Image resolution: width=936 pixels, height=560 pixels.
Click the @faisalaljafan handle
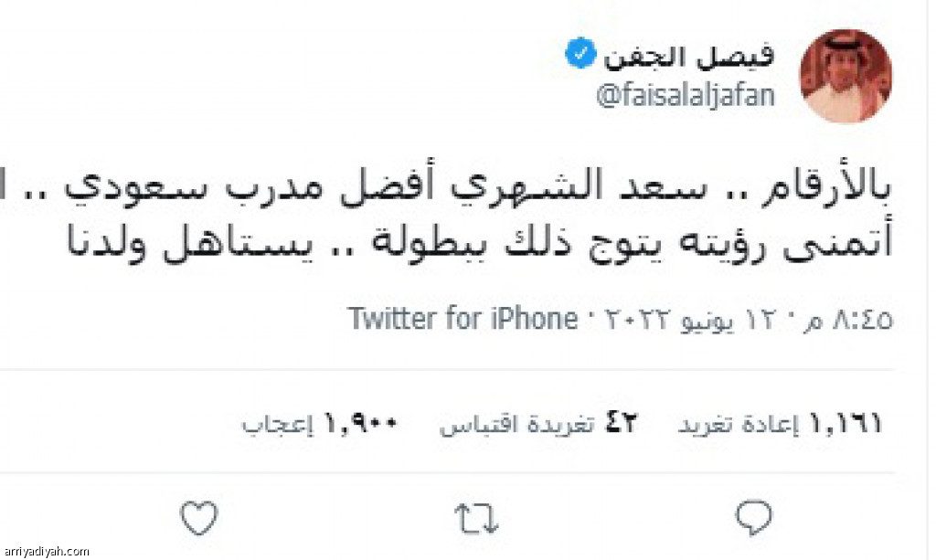tap(686, 95)
